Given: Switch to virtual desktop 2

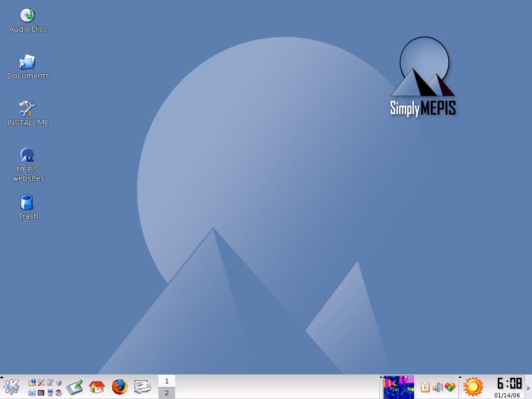Looking at the screenshot, I should tap(167, 393).
